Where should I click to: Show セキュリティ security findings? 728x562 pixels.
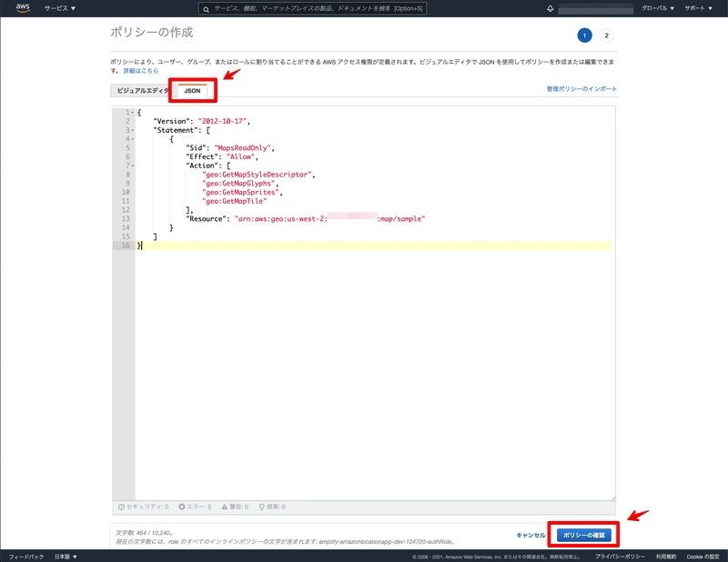click(x=144, y=507)
